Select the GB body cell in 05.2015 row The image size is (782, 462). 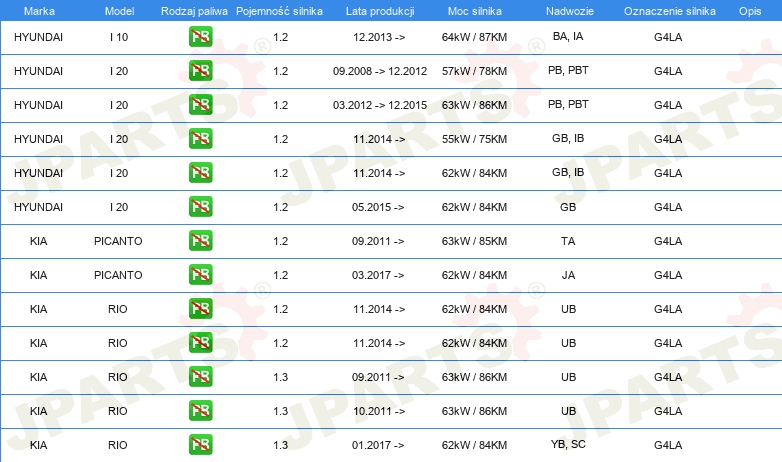568,207
